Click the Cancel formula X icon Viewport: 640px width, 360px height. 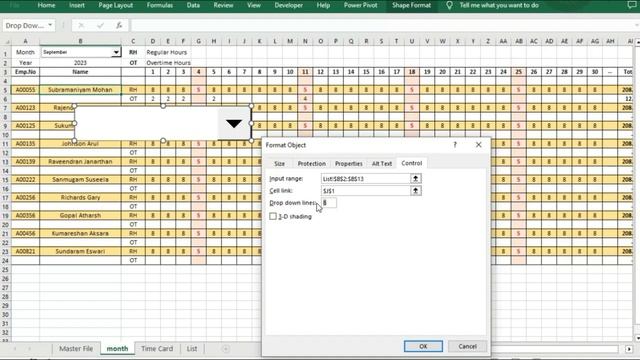(81, 25)
